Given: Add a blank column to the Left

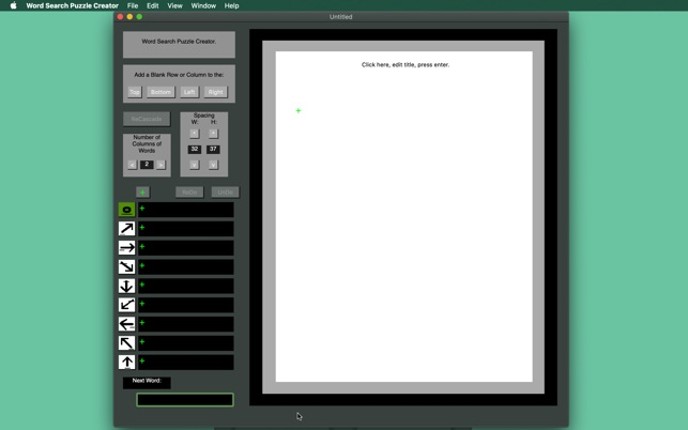Looking at the screenshot, I should (x=190, y=92).
